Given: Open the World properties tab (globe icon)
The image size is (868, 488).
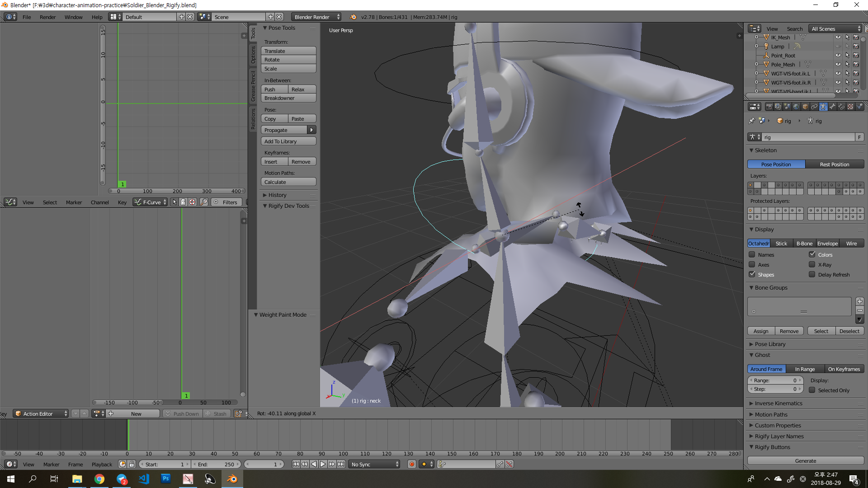Looking at the screenshot, I should pos(796,107).
